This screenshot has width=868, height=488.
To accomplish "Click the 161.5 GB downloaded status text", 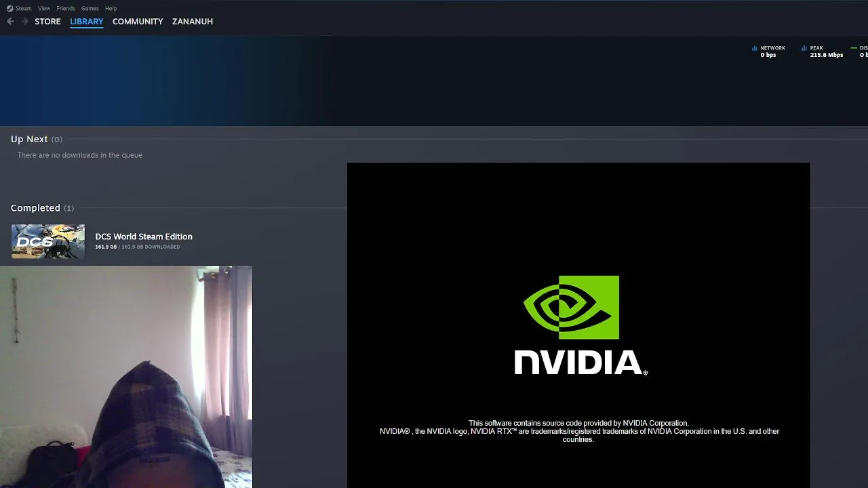I will (x=138, y=247).
